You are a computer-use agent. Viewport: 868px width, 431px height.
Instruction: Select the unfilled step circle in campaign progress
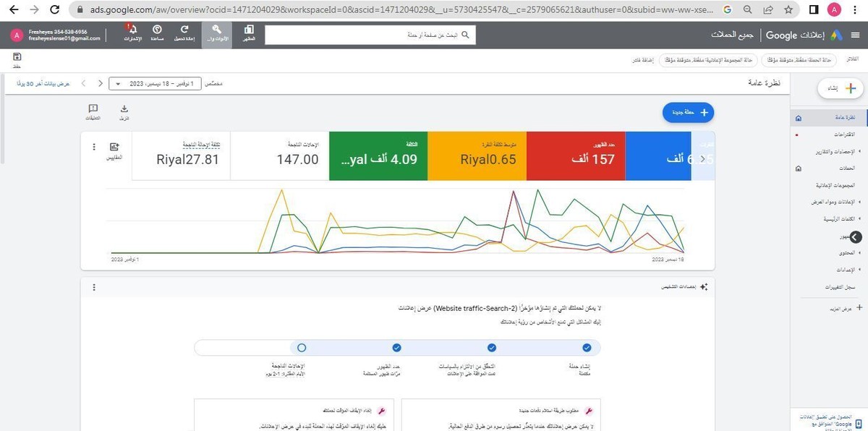(302, 347)
